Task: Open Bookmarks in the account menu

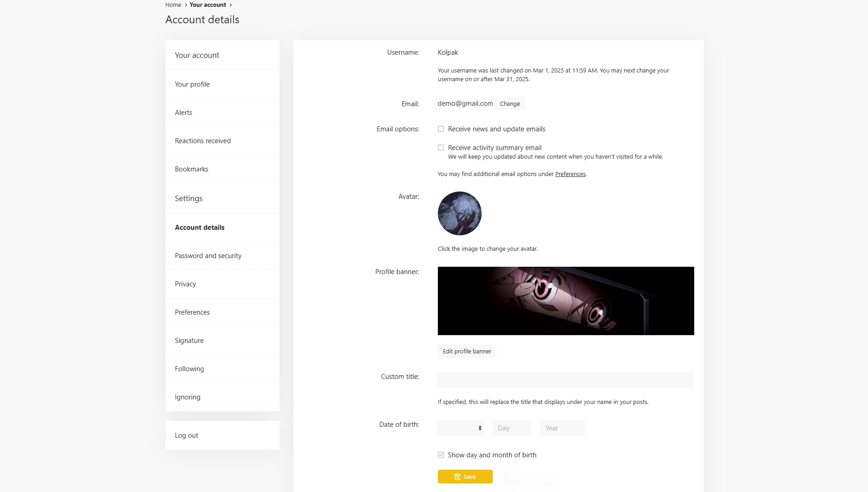Action: pyautogui.click(x=191, y=169)
